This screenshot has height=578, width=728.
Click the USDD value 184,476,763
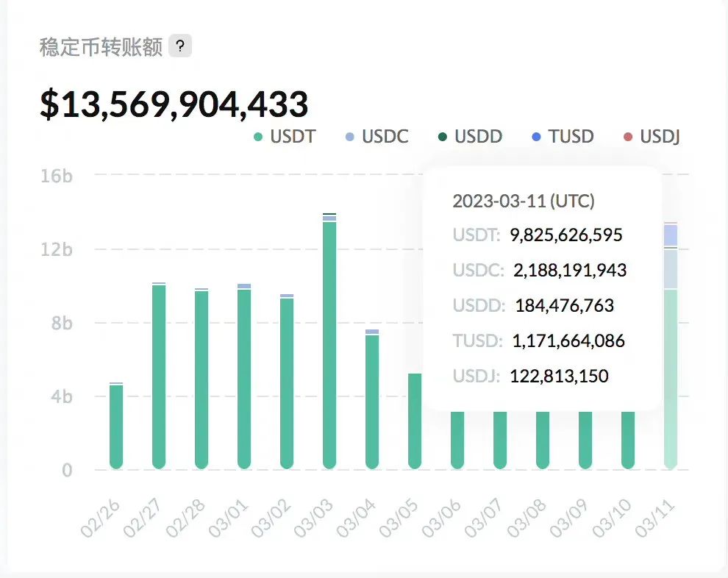point(565,305)
